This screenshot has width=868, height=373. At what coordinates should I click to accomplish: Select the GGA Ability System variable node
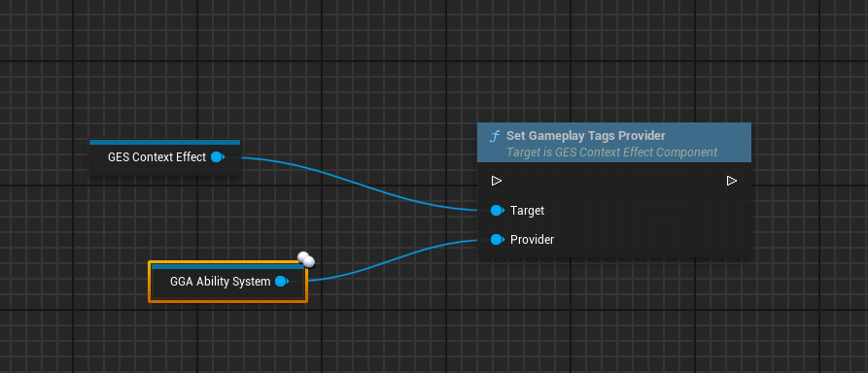click(x=227, y=282)
